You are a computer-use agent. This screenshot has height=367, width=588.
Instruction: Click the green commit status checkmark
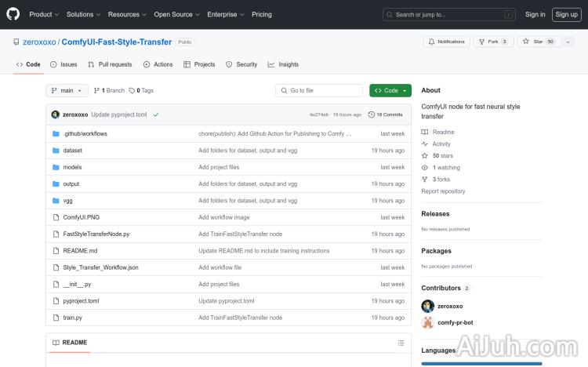click(x=156, y=114)
